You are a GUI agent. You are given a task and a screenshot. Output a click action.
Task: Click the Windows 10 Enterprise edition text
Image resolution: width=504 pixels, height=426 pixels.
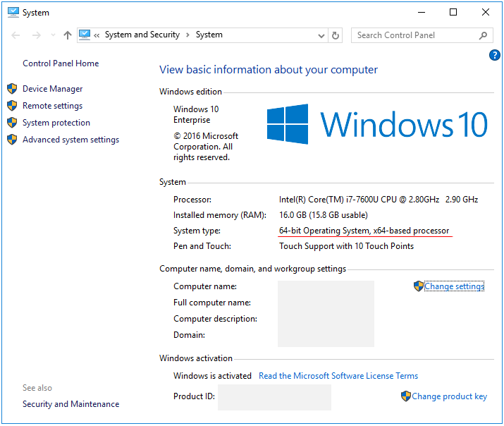click(196, 114)
